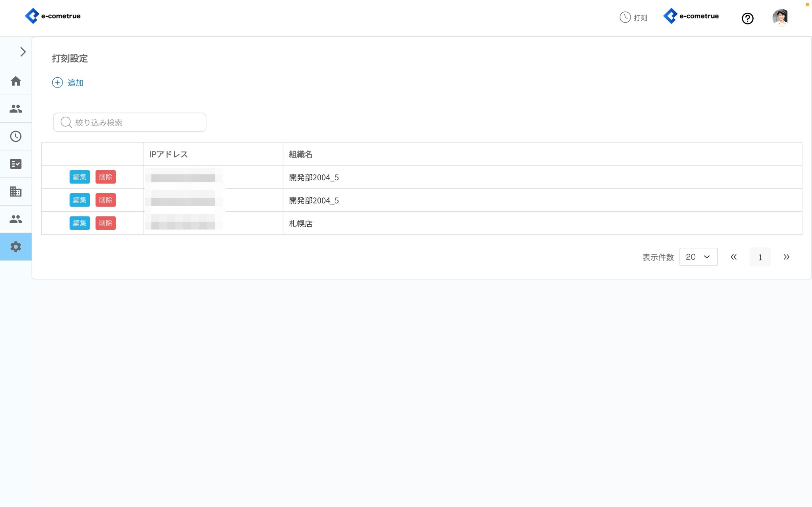Click 削除 for the 札幌店 row
812x507 pixels.
click(x=105, y=223)
